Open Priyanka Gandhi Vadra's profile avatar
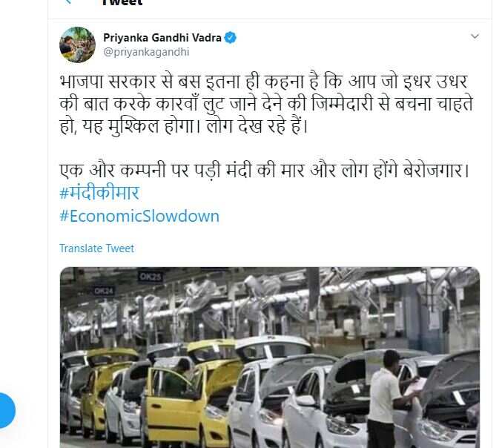502x448 pixels. pos(77,45)
